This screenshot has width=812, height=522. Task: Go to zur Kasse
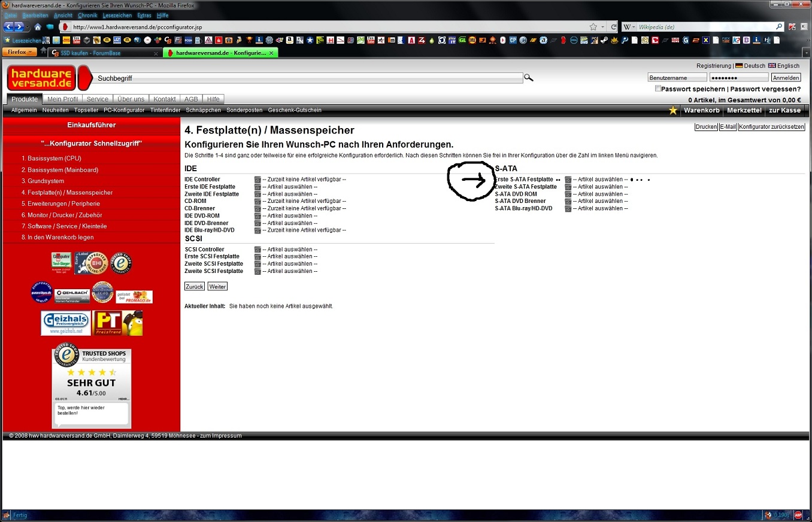click(784, 110)
